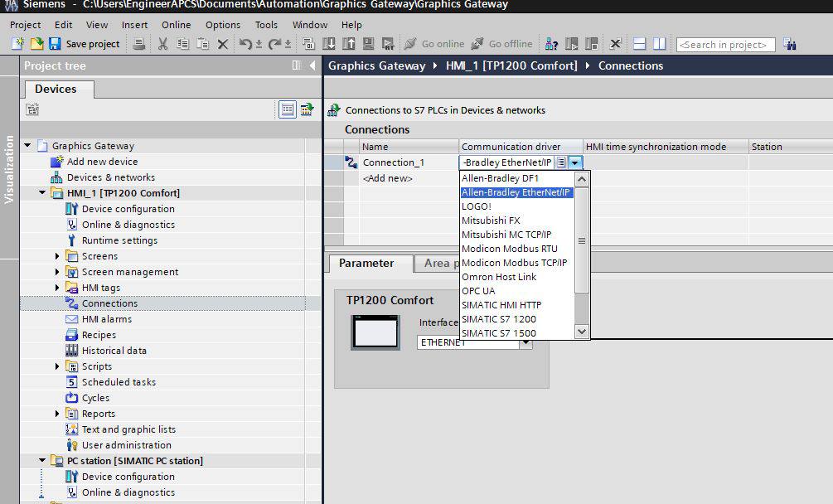Viewport: 833px width, 504px height.
Task: Click the Compile toolbar icon
Action: click(308, 44)
